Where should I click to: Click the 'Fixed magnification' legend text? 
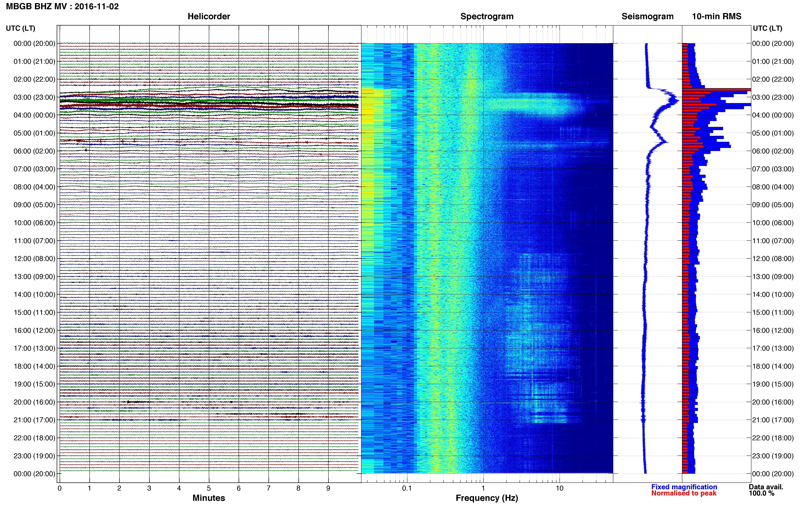[x=684, y=487]
